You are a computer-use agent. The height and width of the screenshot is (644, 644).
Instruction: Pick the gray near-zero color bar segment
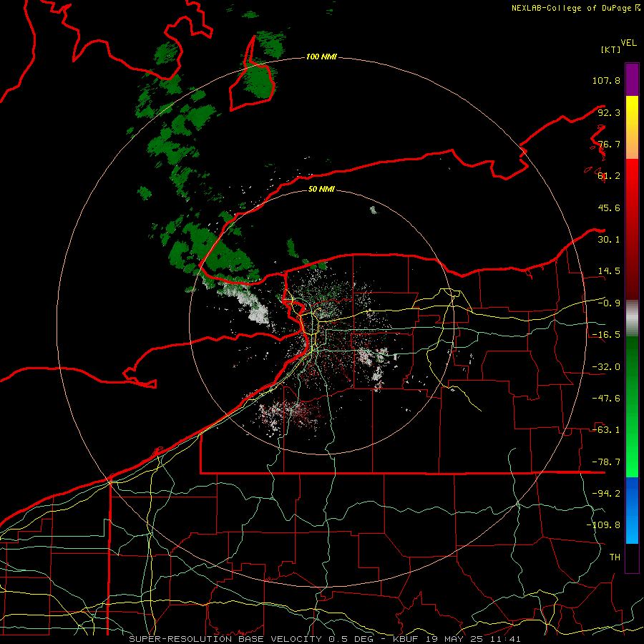(632, 318)
